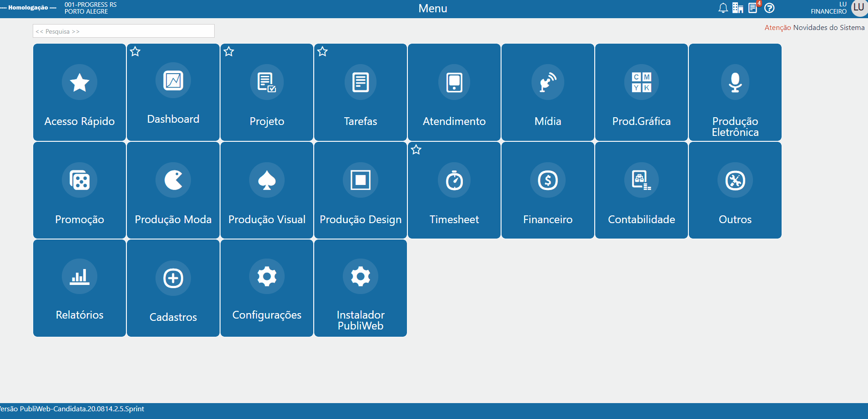Toggle favorite star on Projeto tile
Screen dimensions: 868x419
click(x=229, y=51)
